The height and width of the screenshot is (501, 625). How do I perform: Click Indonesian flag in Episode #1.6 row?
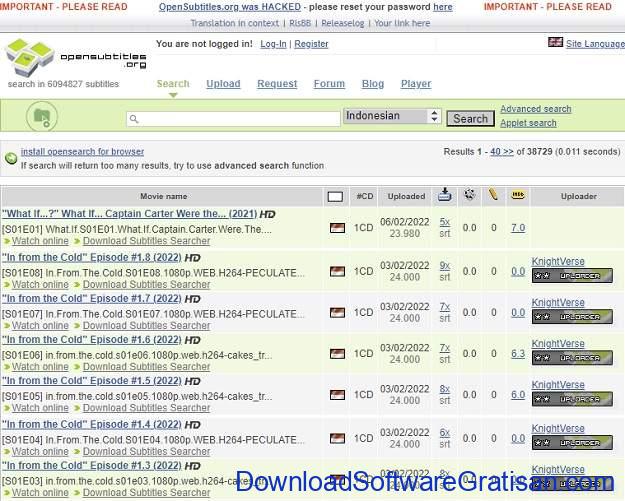[337, 354]
